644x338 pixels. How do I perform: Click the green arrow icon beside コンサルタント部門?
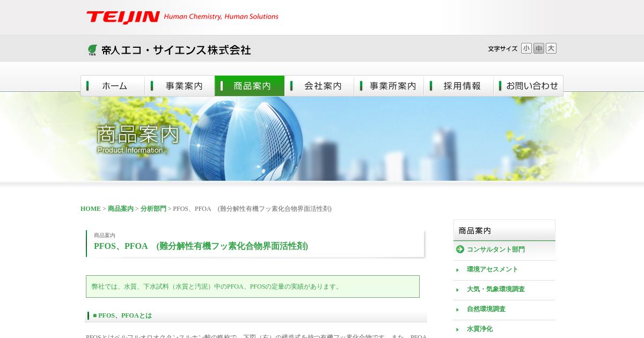[460, 249]
